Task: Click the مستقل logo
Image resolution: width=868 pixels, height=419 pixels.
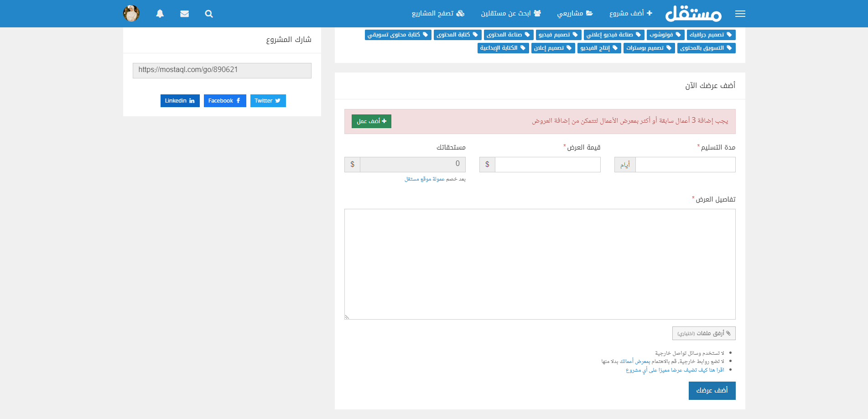Action: pos(693,14)
